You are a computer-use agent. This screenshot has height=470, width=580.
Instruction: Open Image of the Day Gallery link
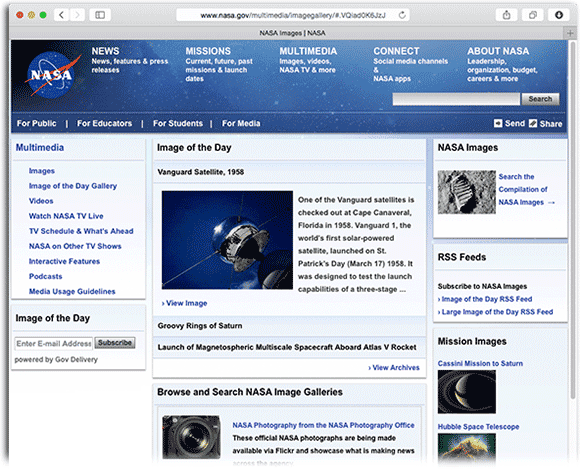[73, 186]
